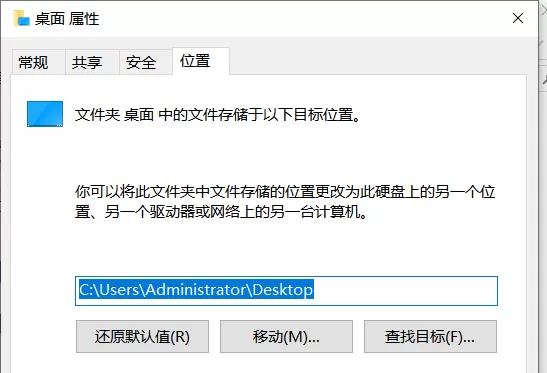Click the active 位置 tab
Viewport: 547px width, 373px height.
click(x=195, y=61)
